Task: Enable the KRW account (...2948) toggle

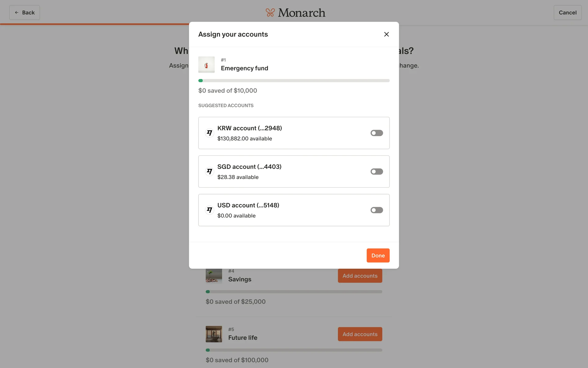Action: 376,133
